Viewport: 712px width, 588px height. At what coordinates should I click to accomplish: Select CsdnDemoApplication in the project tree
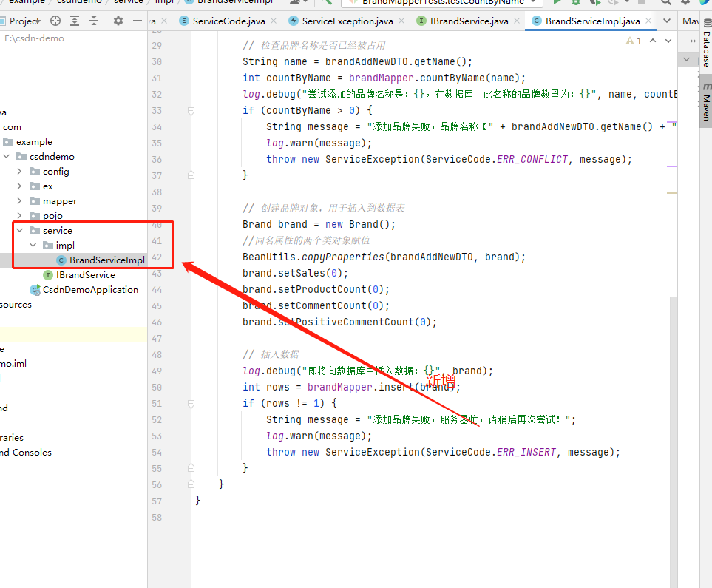point(90,289)
